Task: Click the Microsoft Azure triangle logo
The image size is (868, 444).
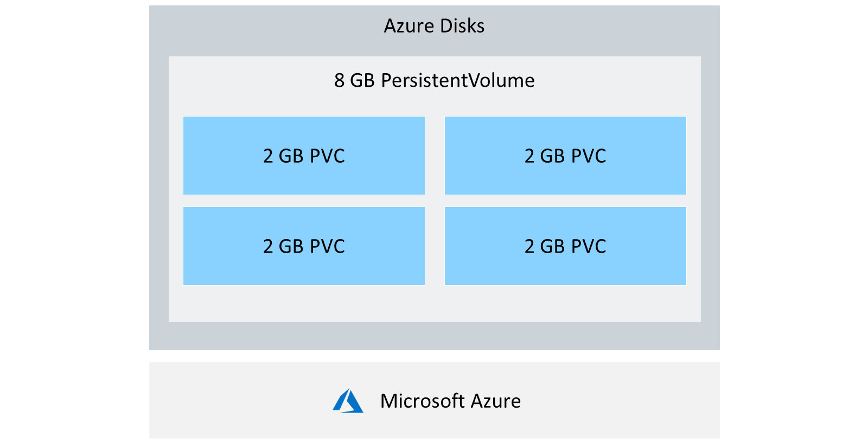Action: click(348, 401)
